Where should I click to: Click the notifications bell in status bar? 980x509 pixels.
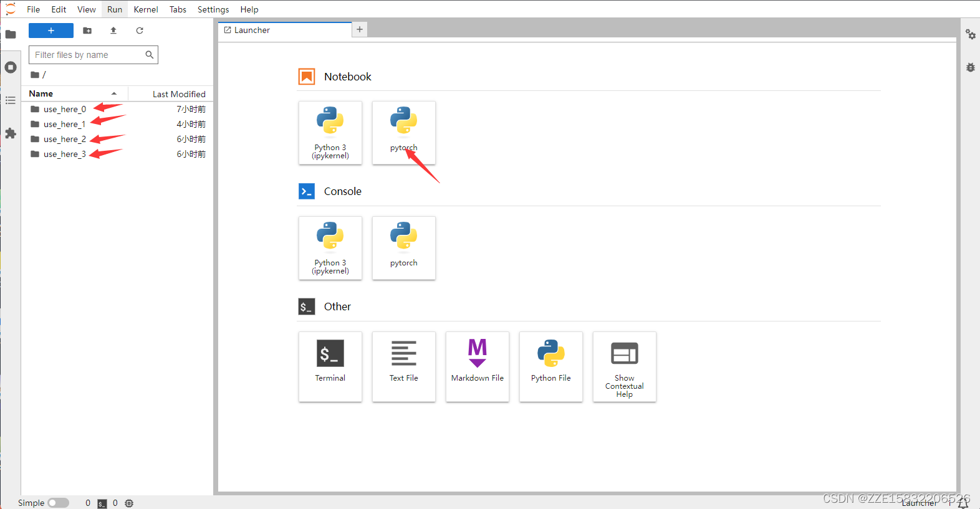[963, 503]
